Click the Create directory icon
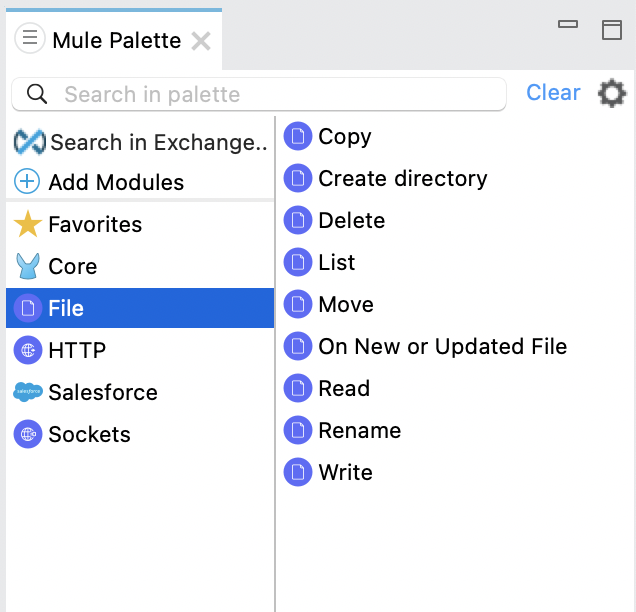The width and height of the screenshot is (636, 612). 298,178
